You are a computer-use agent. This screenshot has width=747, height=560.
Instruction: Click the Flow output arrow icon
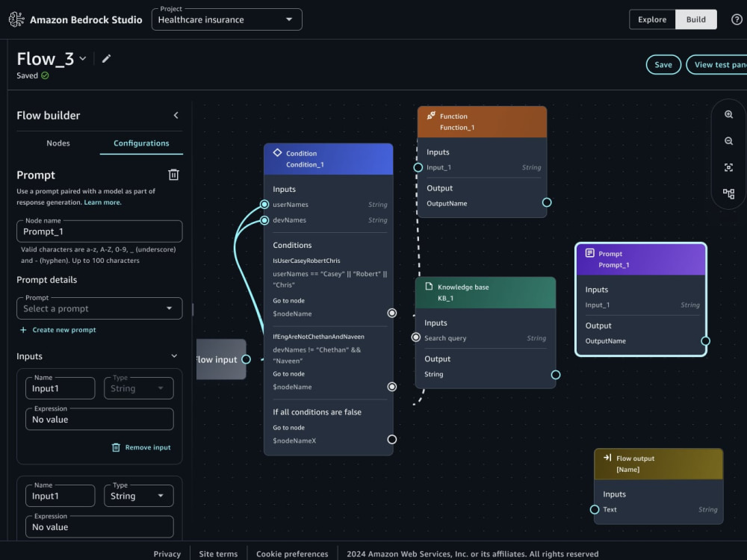(x=607, y=458)
